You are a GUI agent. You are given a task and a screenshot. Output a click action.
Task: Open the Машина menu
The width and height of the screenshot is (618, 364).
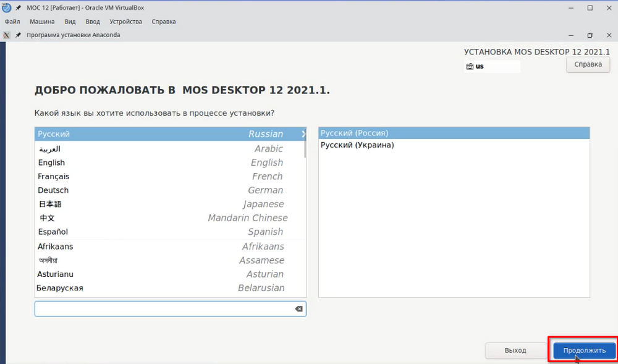coord(42,22)
